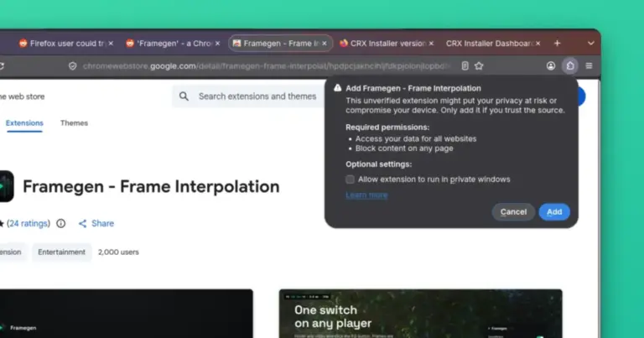Open a new browser tab

pyautogui.click(x=558, y=43)
